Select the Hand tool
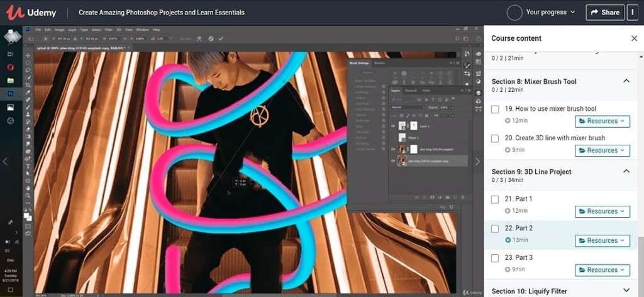Screen dimensions: 644x297 coord(28,188)
